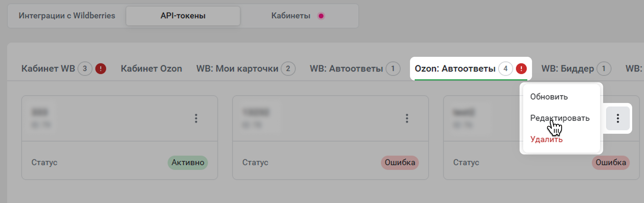This screenshot has height=203, width=644.
Task: Open the Интеграции с Wildberries tab
Action: pos(67,16)
